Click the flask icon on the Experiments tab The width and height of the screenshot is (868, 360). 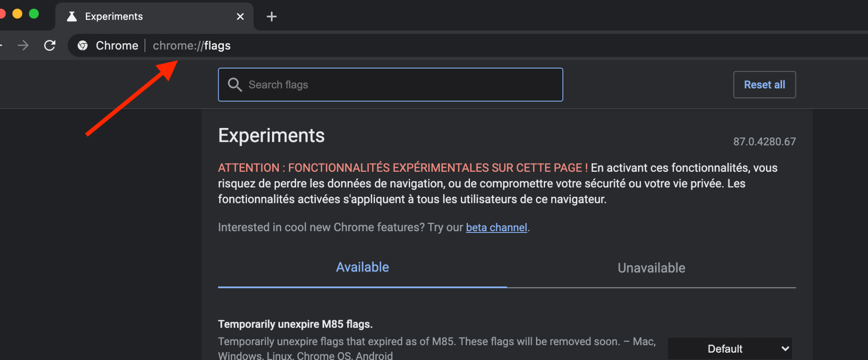72,16
